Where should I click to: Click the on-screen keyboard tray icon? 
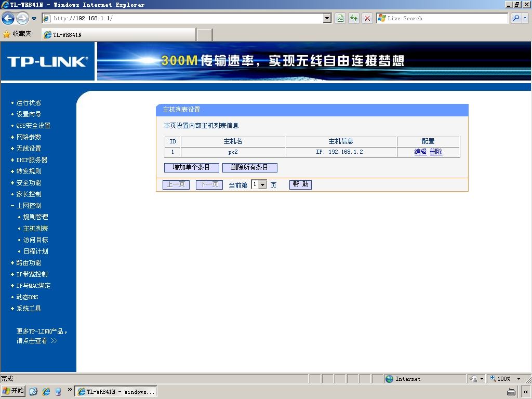pos(511,392)
